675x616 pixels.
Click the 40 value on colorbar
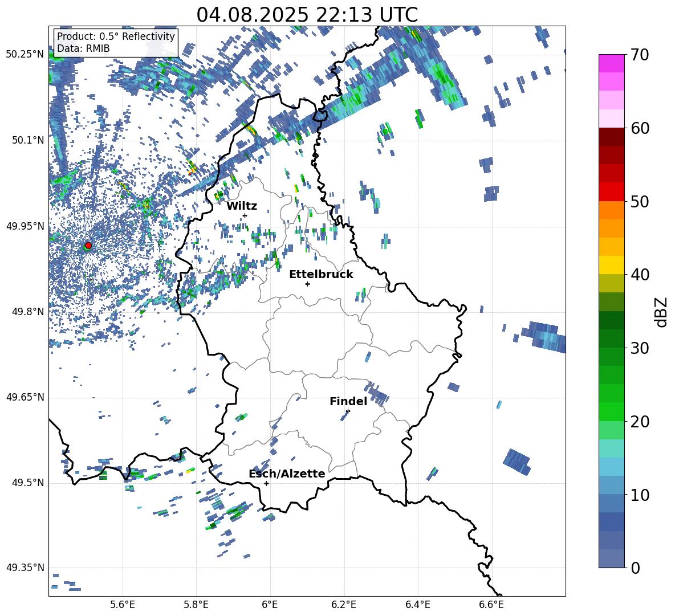639,275
